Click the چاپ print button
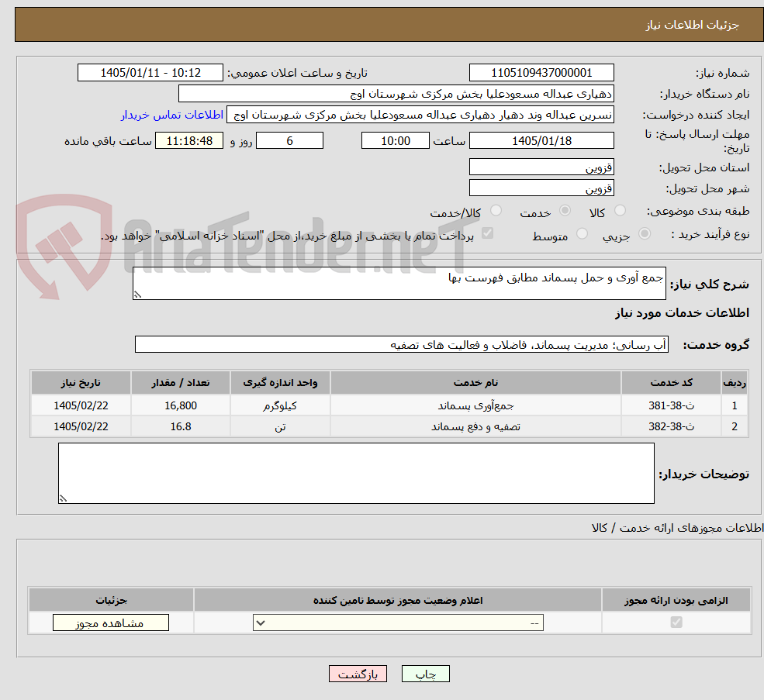The image size is (764, 700). point(425,674)
